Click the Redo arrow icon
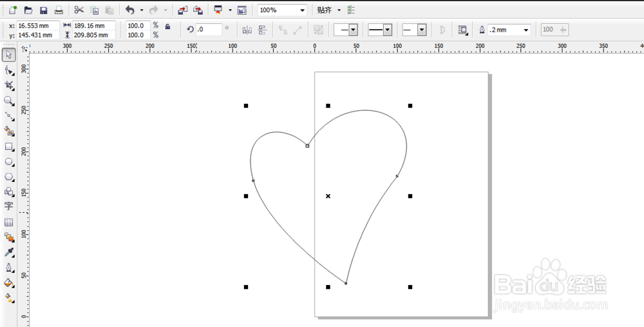The height and width of the screenshot is (327, 644). 154,10
